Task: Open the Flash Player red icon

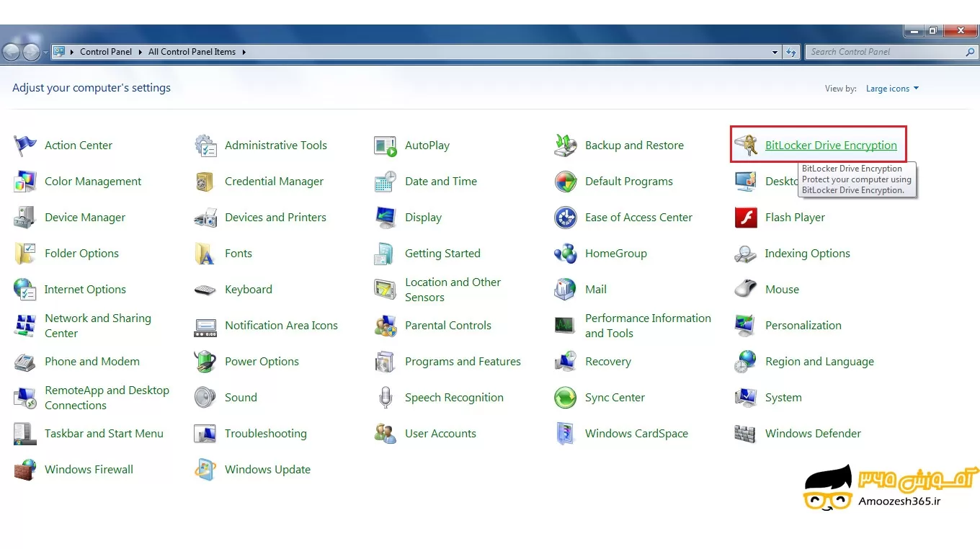Action: [x=746, y=218]
